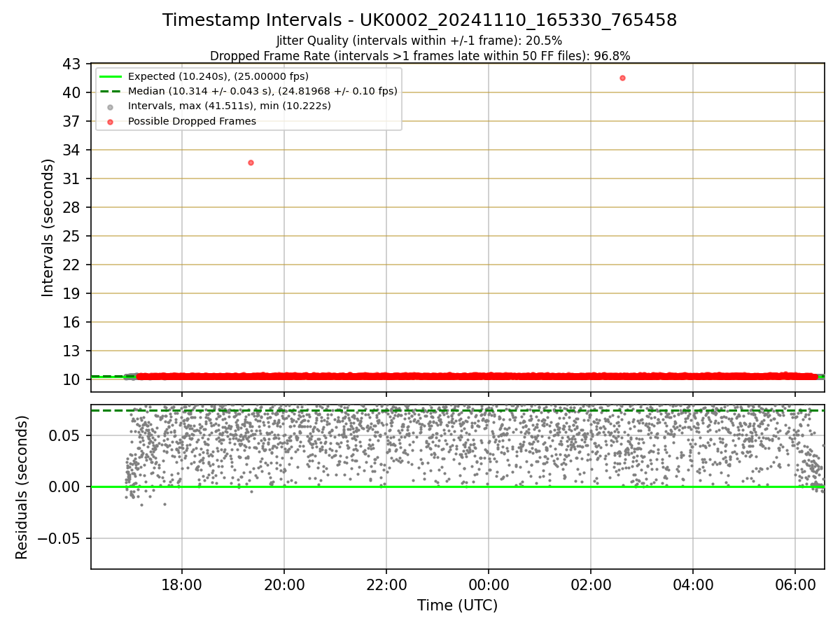
Task: Click the green line swatch for 'Expected' in the legend
Action: point(110,76)
